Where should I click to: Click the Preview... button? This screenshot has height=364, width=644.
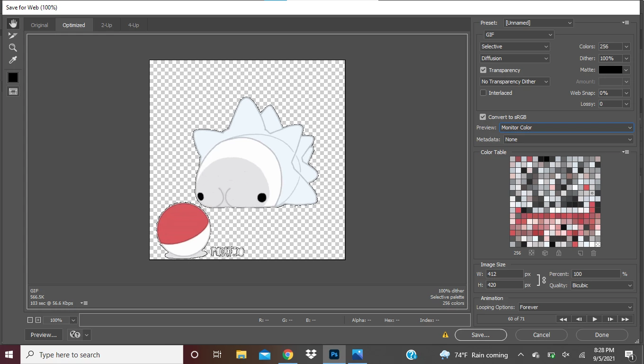coord(44,335)
